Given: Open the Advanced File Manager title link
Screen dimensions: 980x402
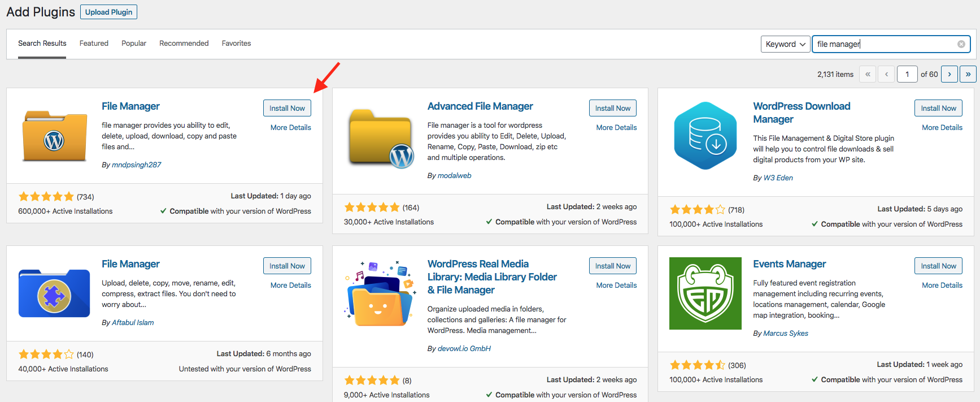Looking at the screenshot, I should [480, 106].
